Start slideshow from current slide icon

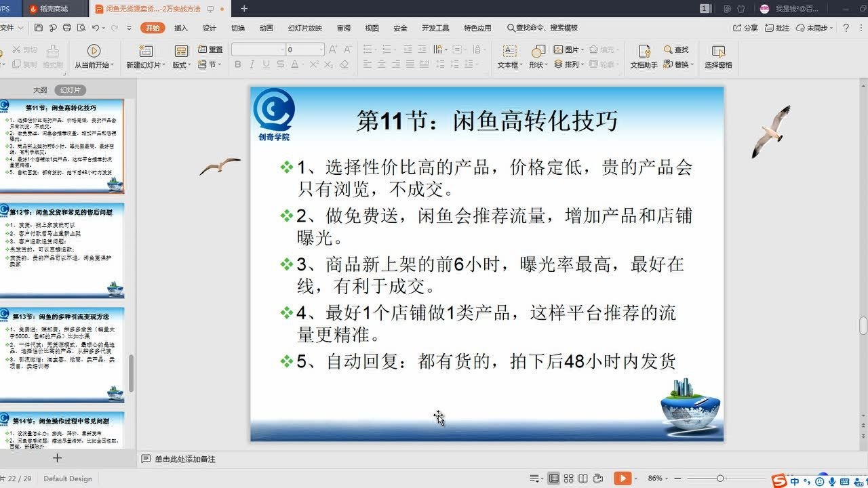coord(94,51)
